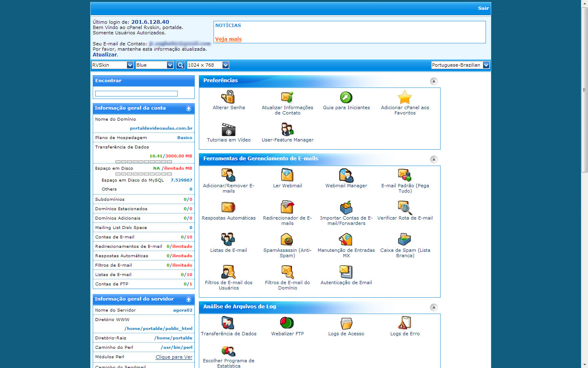
Task: Click the portaldevideoaulas.com.br domain text
Action: pyautogui.click(x=161, y=128)
